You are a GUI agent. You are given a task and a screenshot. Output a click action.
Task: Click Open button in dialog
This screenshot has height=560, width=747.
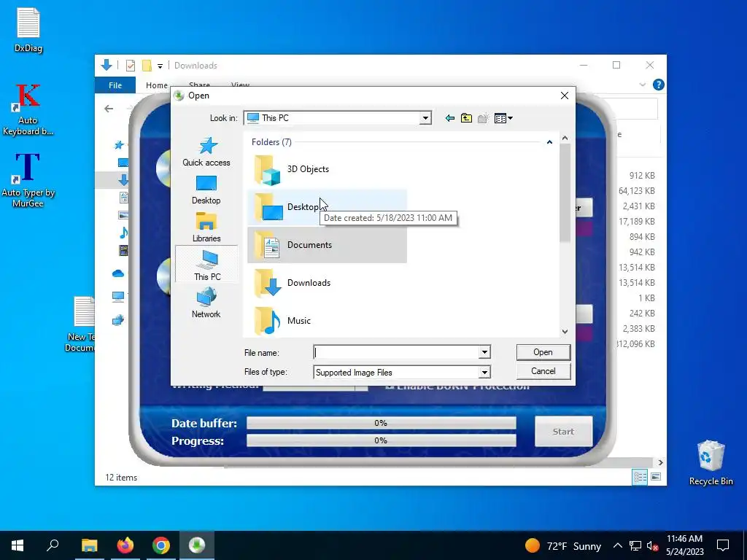[x=543, y=352]
